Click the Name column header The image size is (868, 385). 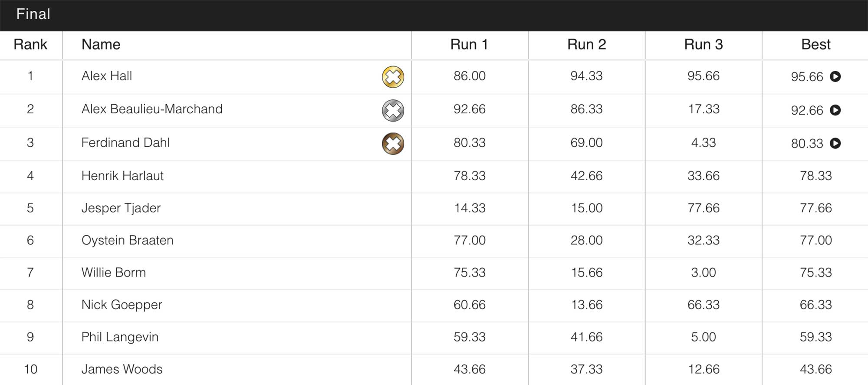coord(101,44)
